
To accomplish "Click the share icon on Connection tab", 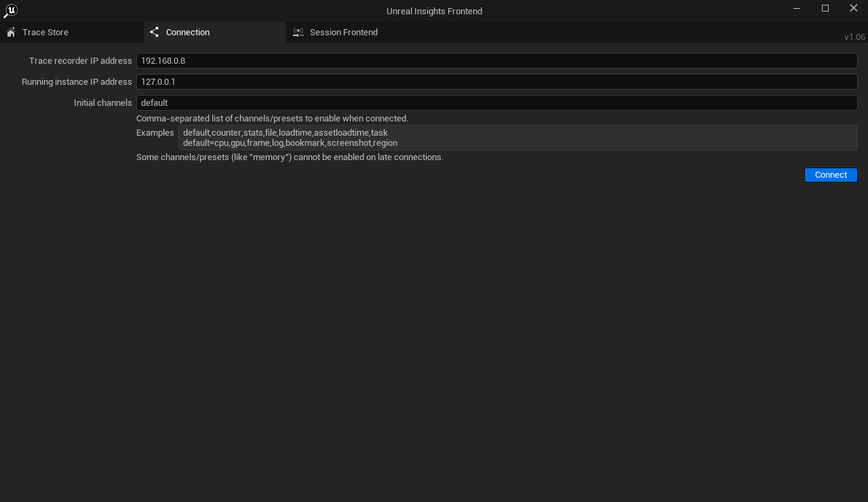I will pyautogui.click(x=155, y=33).
